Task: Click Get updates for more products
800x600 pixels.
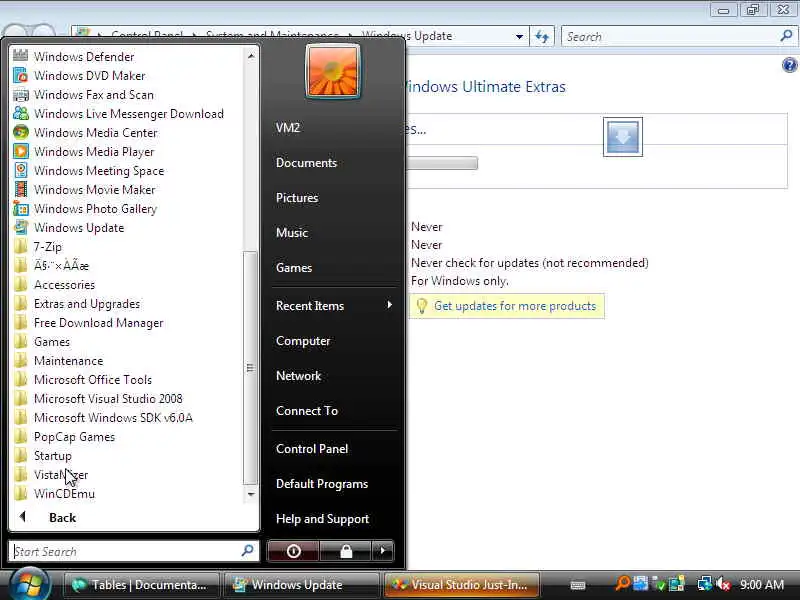Action: 514,306
